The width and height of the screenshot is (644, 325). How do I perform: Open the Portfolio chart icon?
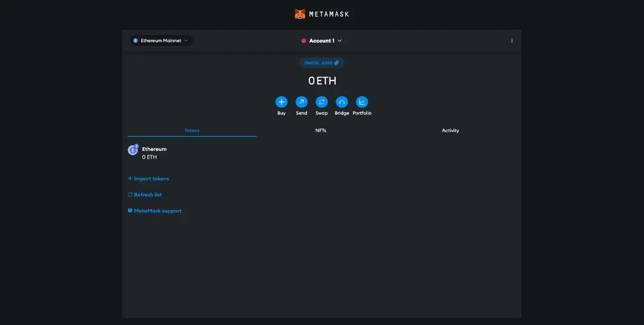tap(362, 102)
